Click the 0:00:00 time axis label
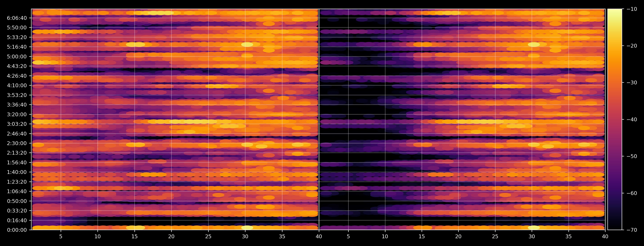 [x=17, y=230]
